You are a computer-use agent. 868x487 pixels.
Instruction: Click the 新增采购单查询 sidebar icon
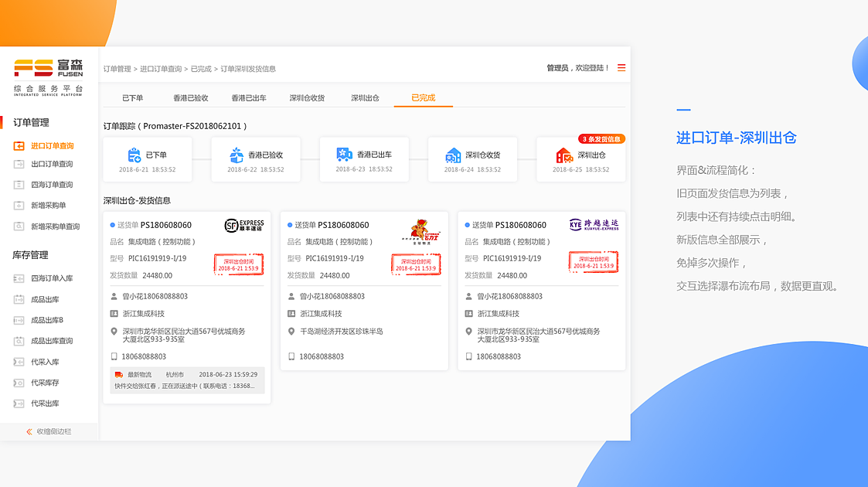tap(19, 226)
